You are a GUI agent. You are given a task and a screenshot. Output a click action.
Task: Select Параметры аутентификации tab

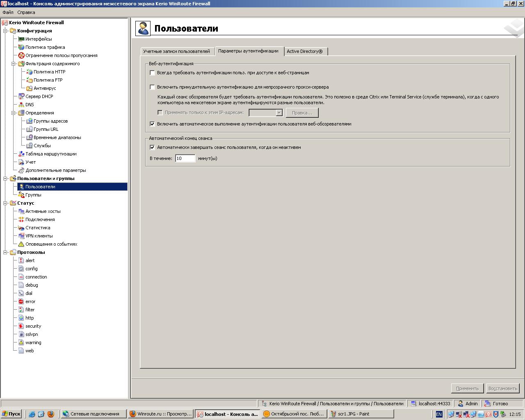click(249, 51)
